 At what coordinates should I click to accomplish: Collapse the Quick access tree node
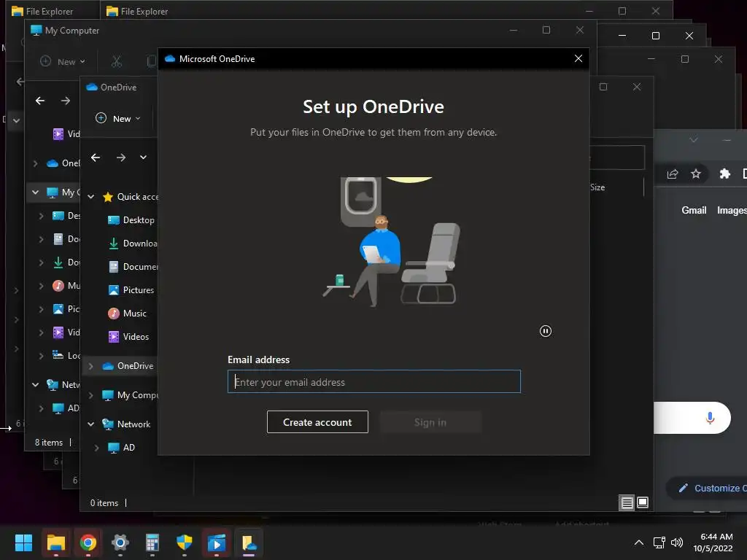[91, 197]
